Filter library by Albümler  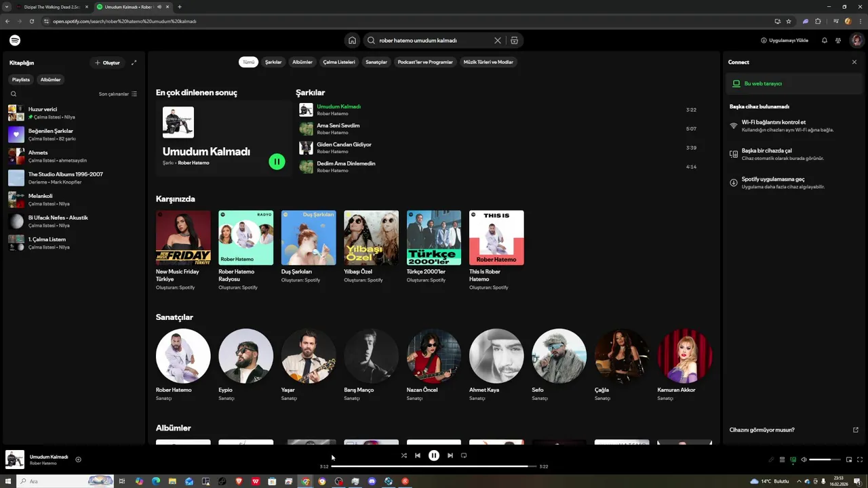point(51,79)
